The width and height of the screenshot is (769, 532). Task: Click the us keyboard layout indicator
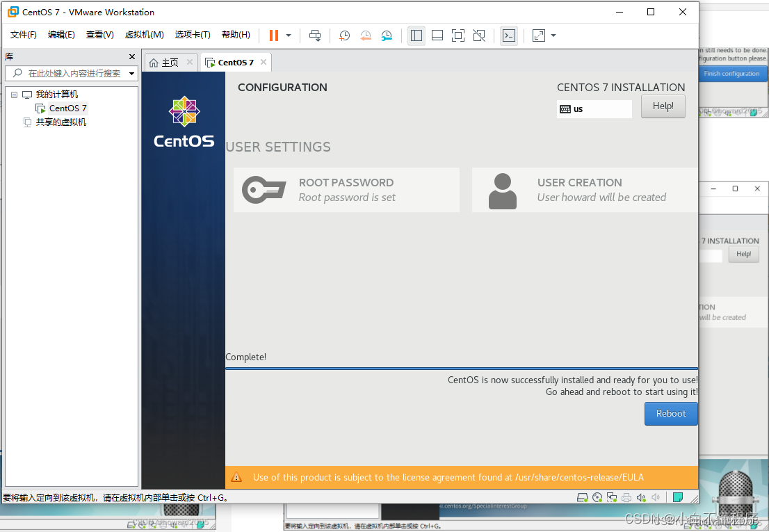[594, 109]
